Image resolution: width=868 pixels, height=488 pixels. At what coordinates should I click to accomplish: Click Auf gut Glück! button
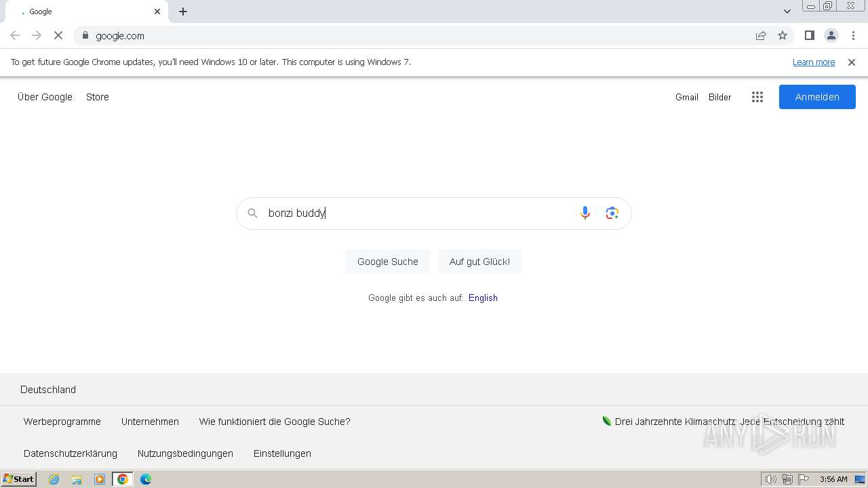[479, 262]
